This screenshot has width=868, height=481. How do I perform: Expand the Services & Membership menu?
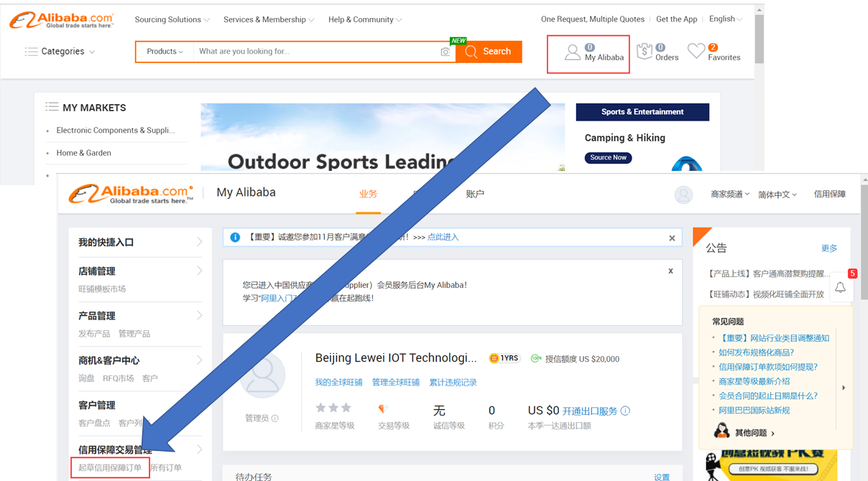pyautogui.click(x=269, y=19)
